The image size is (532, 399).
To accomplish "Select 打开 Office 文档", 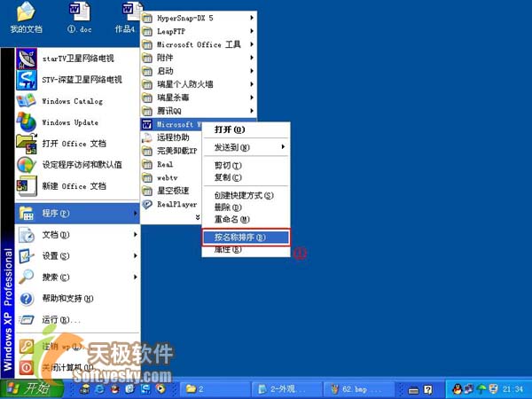I will click(77, 144).
